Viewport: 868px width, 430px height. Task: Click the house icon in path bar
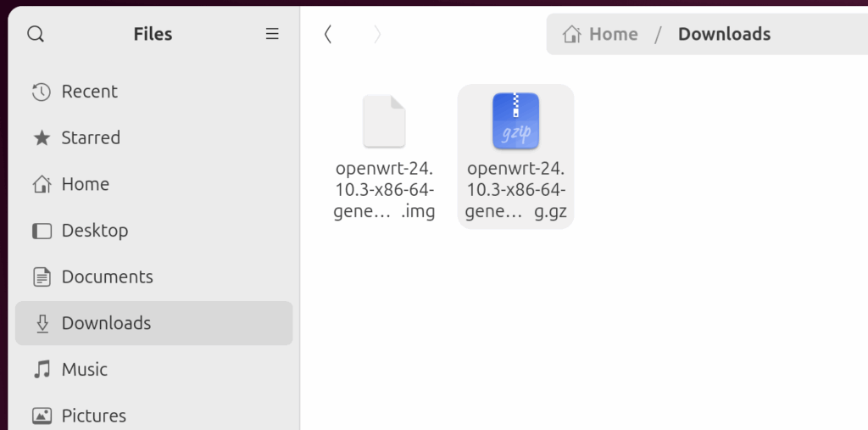(572, 34)
